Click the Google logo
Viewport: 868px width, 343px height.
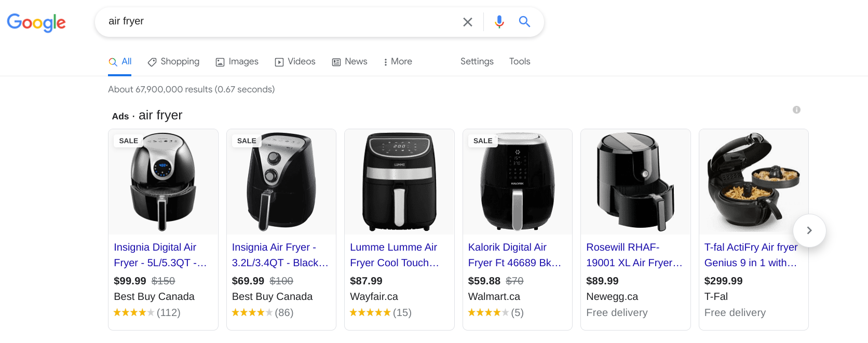tap(36, 22)
